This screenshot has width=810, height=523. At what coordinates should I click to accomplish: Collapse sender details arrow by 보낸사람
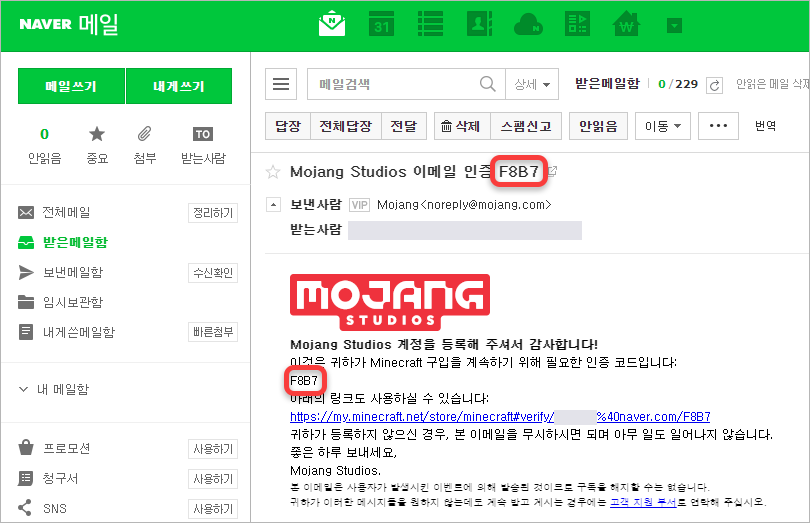point(273,205)
